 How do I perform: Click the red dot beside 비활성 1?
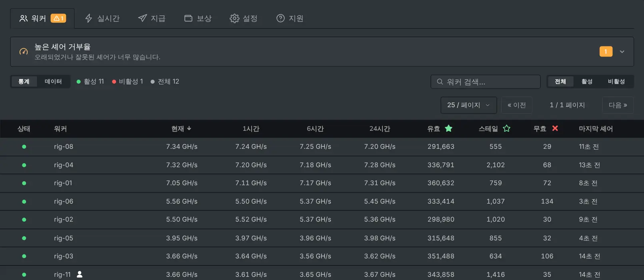114,82
